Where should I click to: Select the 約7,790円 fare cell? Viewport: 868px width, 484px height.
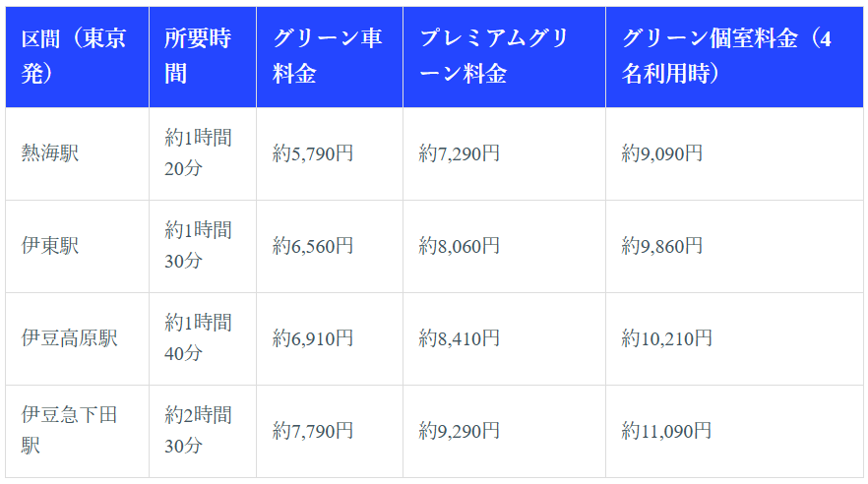point(313,431)
